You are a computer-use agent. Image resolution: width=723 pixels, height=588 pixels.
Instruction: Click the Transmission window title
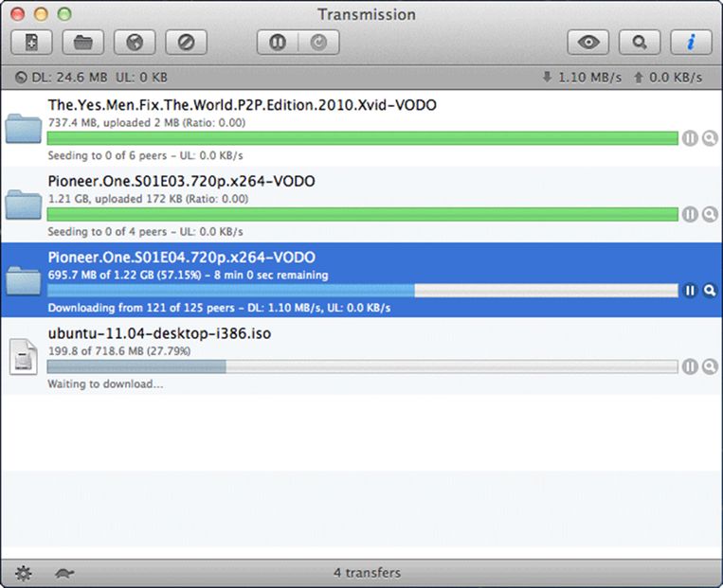(367, 14)
